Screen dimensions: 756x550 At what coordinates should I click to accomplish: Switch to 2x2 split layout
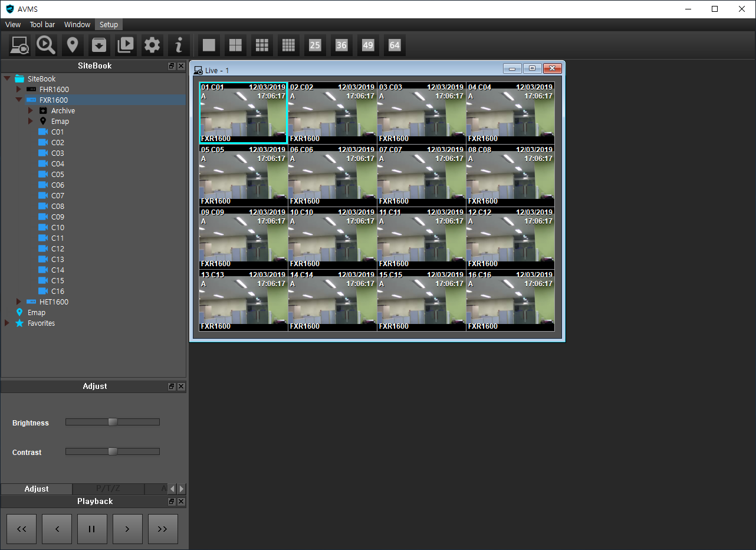(x=235, y=45)
